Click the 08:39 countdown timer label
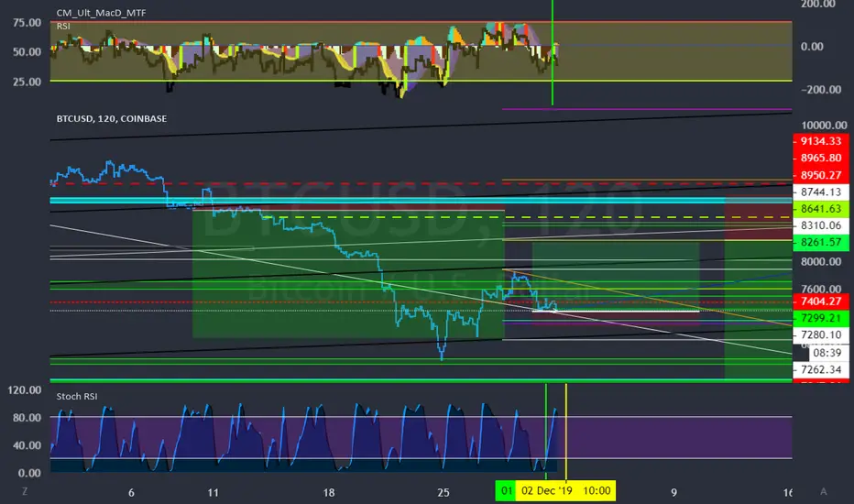 click(x=827, y=353)
